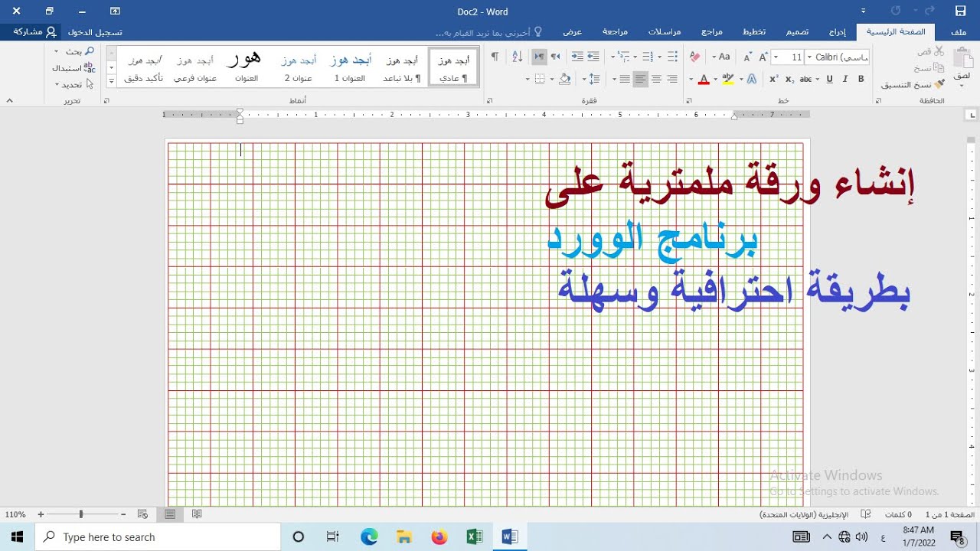
Task: Click Sign in (تسجيل الدخول)
Action: click(x=95, y=32)
